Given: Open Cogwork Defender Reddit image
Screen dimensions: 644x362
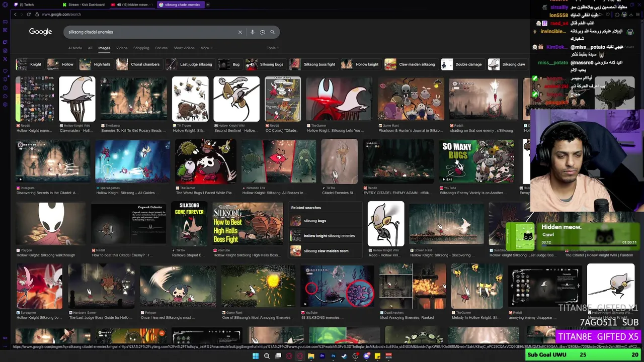Looking at the screenshot, I should point(128,224).
